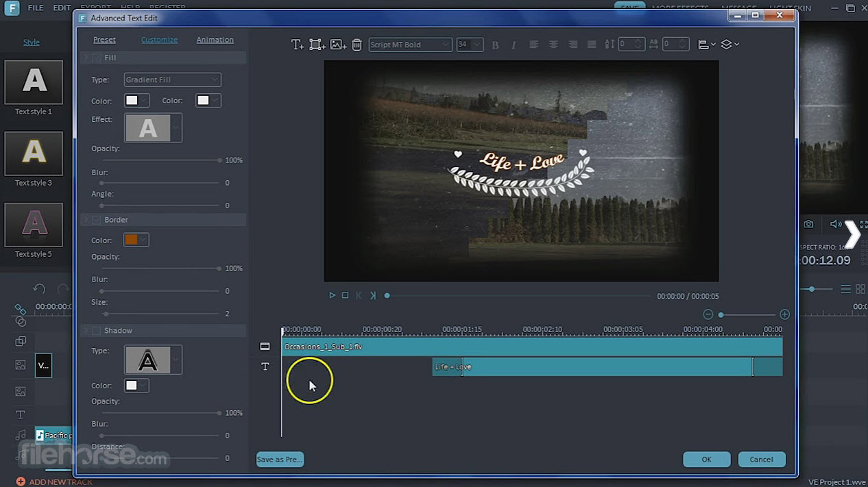
Task: Open the Script MT Bold font dropdown
Action: 410,45
